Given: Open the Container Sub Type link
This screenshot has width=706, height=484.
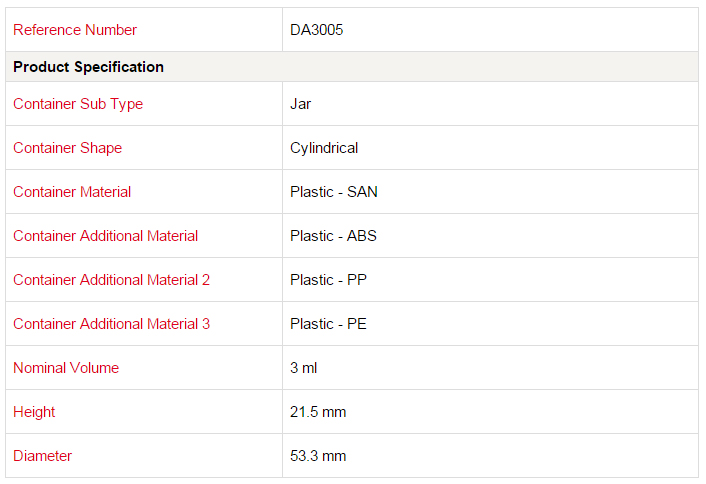Looking at the screenshot, I should [x=78, y=104].
